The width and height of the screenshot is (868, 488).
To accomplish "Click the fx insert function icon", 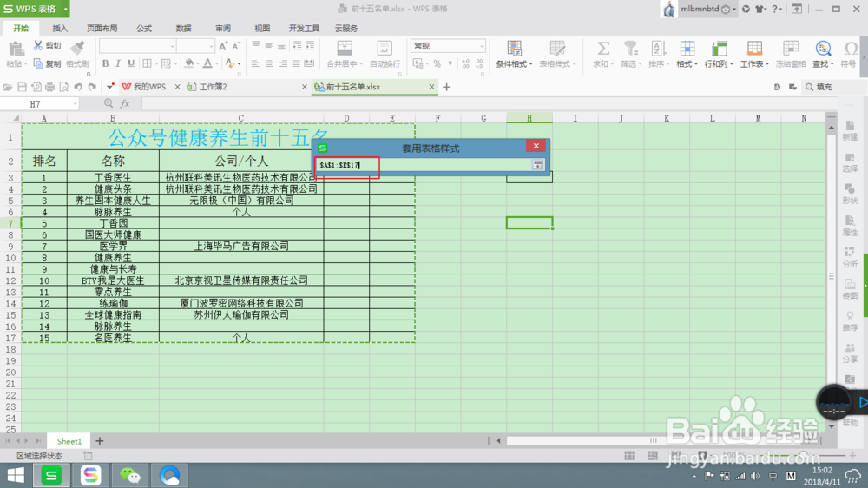I will [x=125, y=104].
